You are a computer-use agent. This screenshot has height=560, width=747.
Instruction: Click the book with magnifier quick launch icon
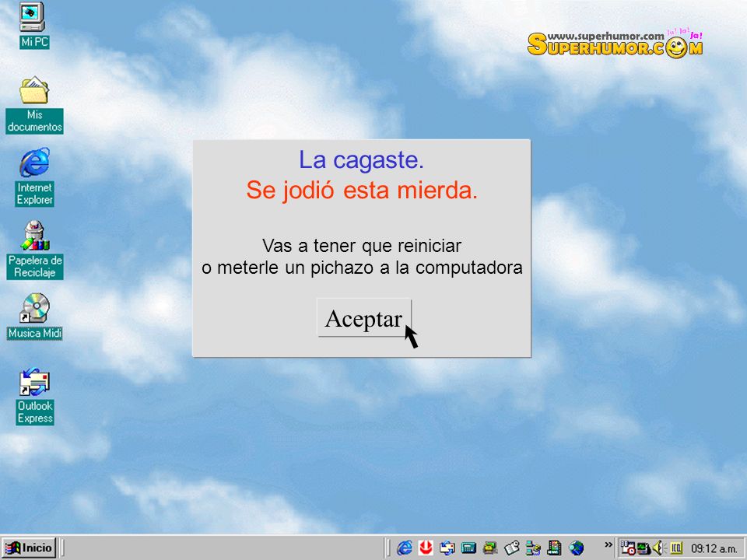pos(512,548)
